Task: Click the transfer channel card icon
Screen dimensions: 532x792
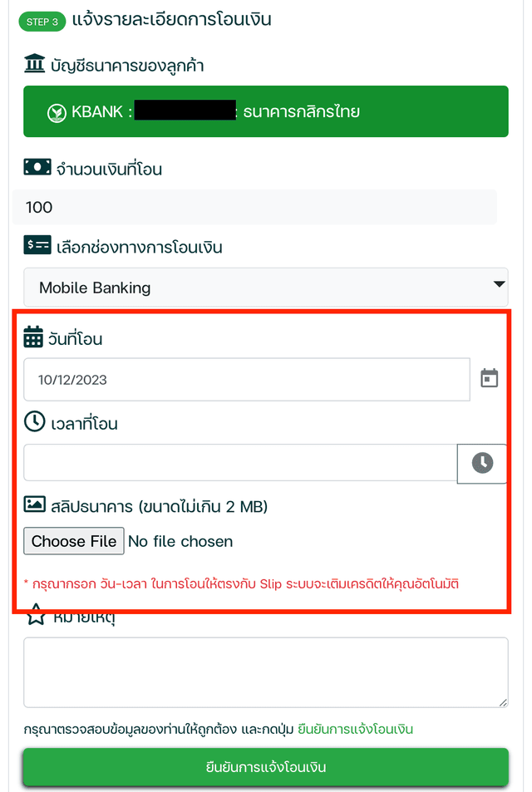Action: (37, 245)
